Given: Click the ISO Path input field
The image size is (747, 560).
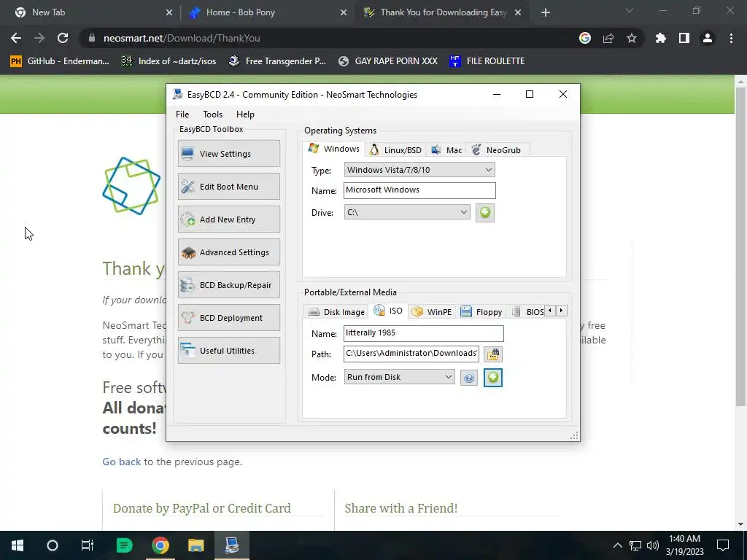Looking at the screenshot, I should tap(411, 354).
